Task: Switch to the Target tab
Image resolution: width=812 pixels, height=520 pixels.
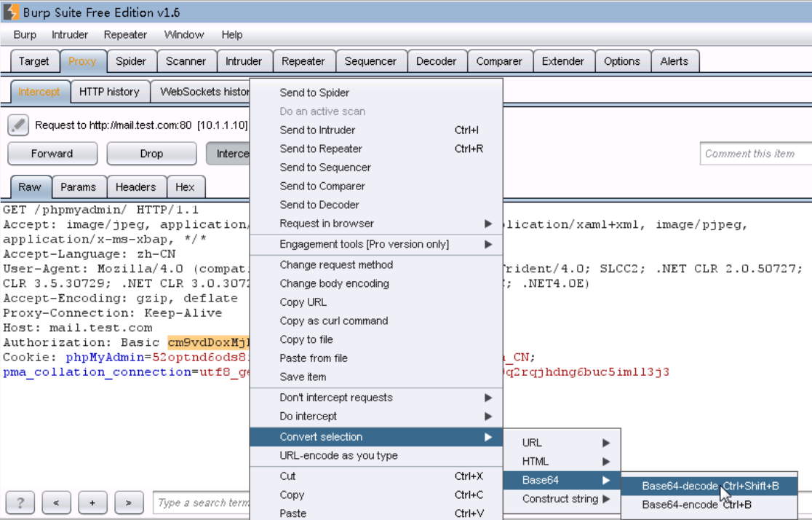Action: 34,61
